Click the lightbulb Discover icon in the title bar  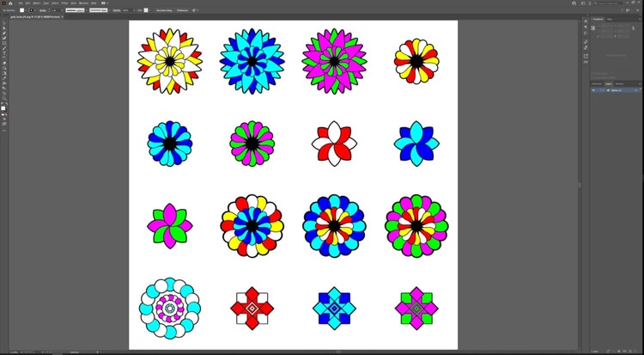(590, 3)
